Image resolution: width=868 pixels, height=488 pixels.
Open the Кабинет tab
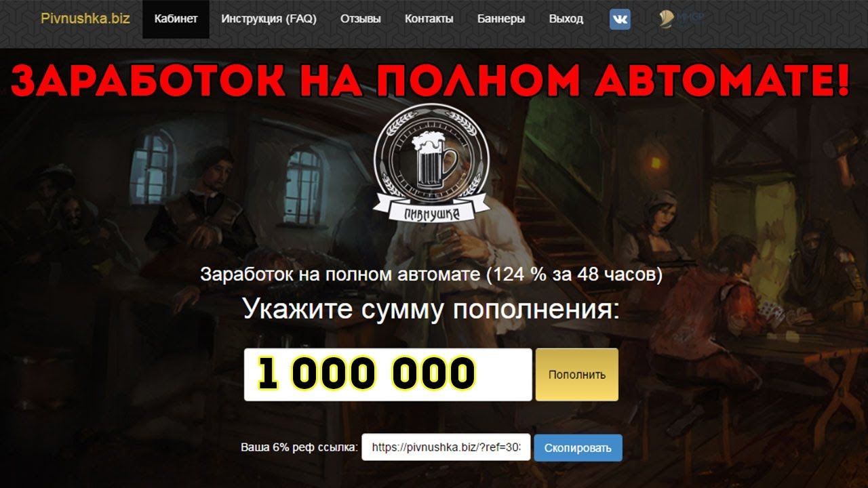coord(176,19)
